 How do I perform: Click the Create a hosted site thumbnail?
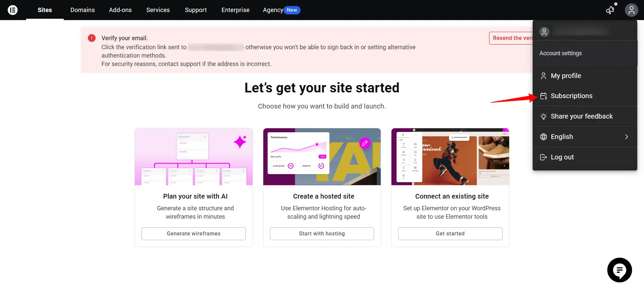322,157
